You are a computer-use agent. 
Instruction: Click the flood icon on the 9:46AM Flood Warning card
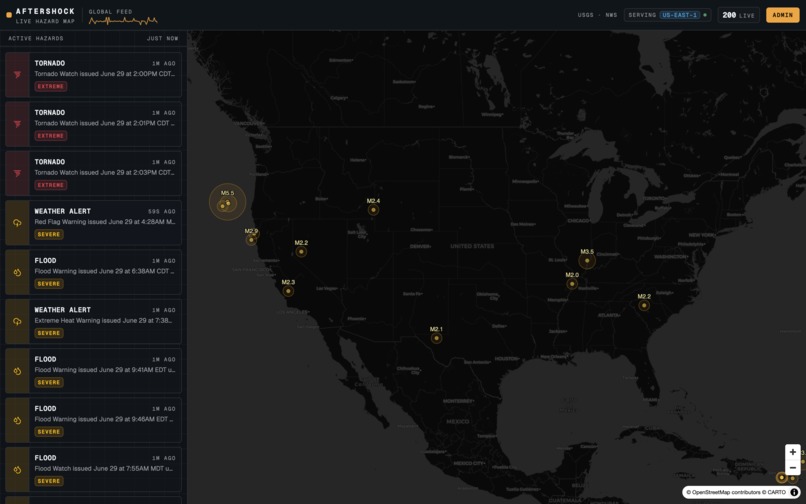click(x=17, y=420)
